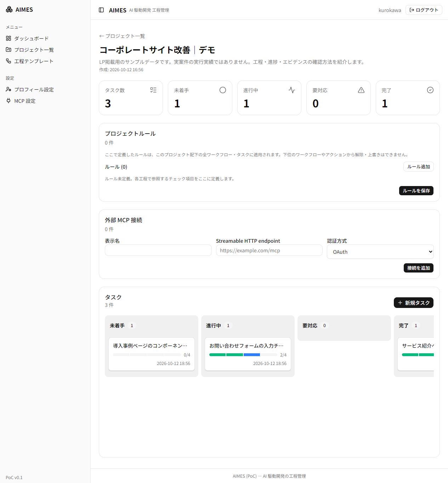
Task: Click the ダッシュボード grid icon
Action: coord(8,38)
